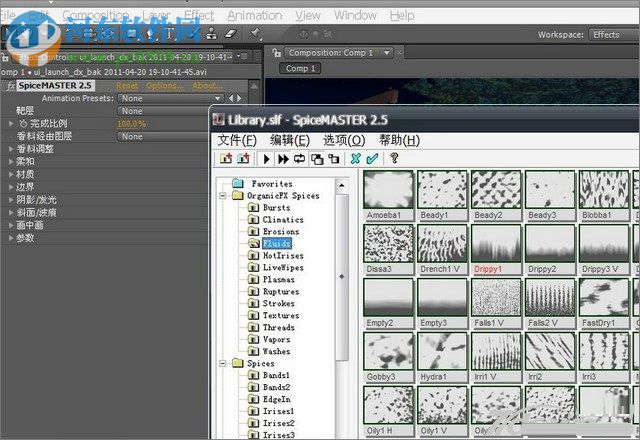Open the 编辑(E) menu

pyautogui.click(x=290, y=140)
